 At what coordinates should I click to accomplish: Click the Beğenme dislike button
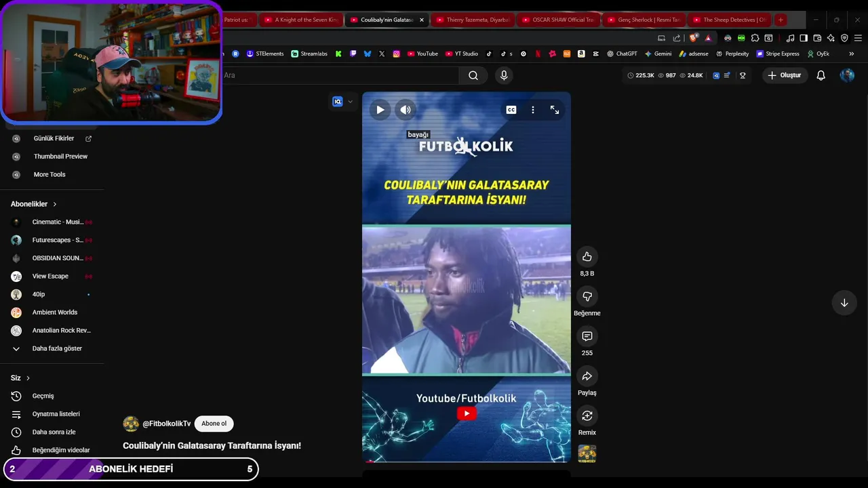[x=587, y=296]
